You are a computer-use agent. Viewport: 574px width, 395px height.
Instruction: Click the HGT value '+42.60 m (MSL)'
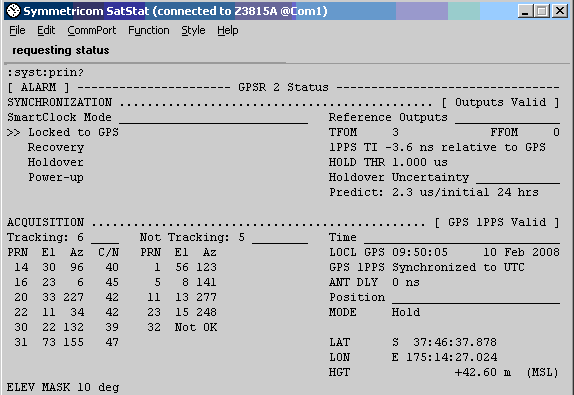(507, 372)
